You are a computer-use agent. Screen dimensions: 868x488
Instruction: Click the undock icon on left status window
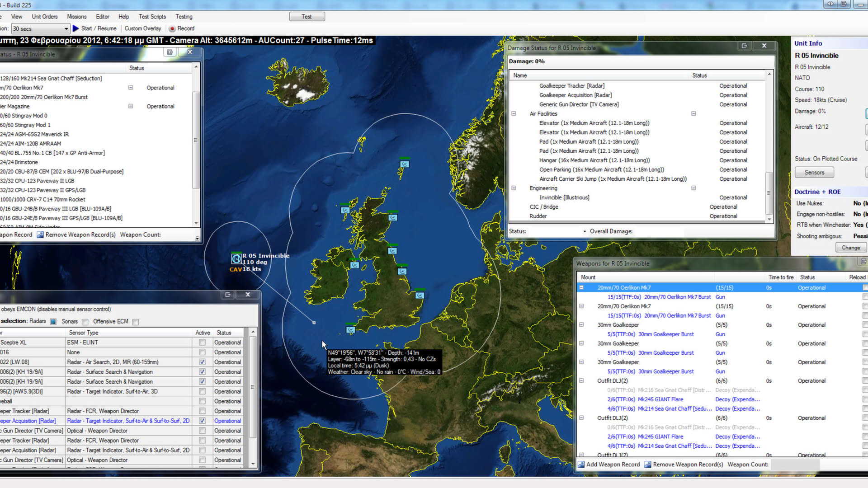(x=170, y=52)
